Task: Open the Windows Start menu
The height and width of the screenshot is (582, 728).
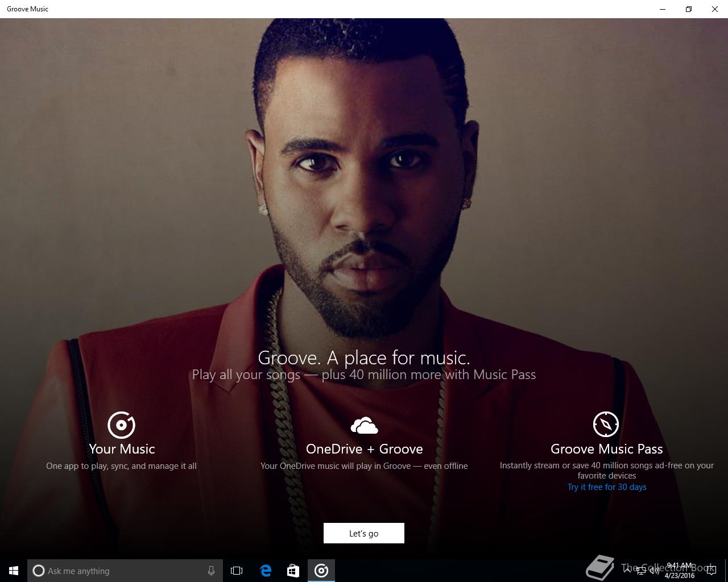Action: coord(14,571)
